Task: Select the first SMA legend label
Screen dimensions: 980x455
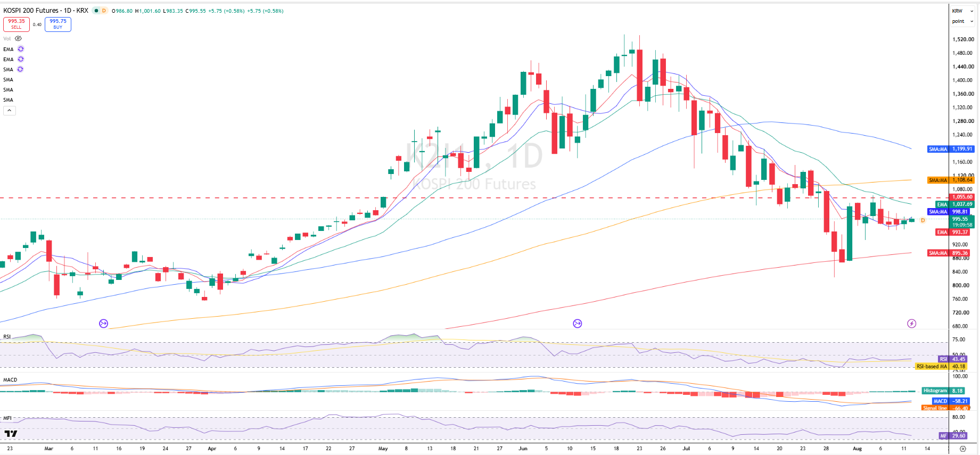Action: pos(9,69)
